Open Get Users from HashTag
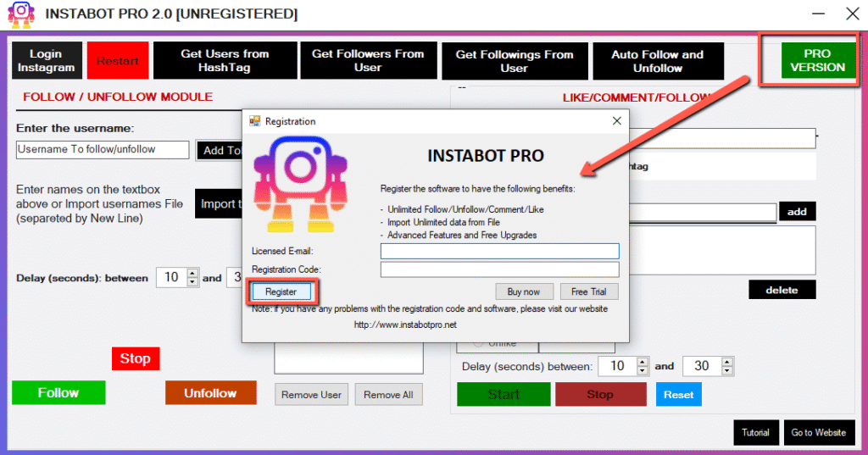Screen dimensions: 868x455 [225, 61]
